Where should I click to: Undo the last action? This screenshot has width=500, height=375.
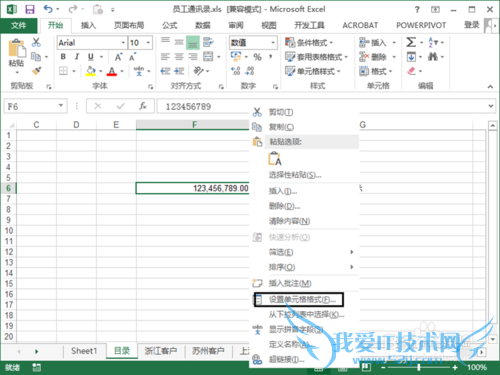pos(48,9)
